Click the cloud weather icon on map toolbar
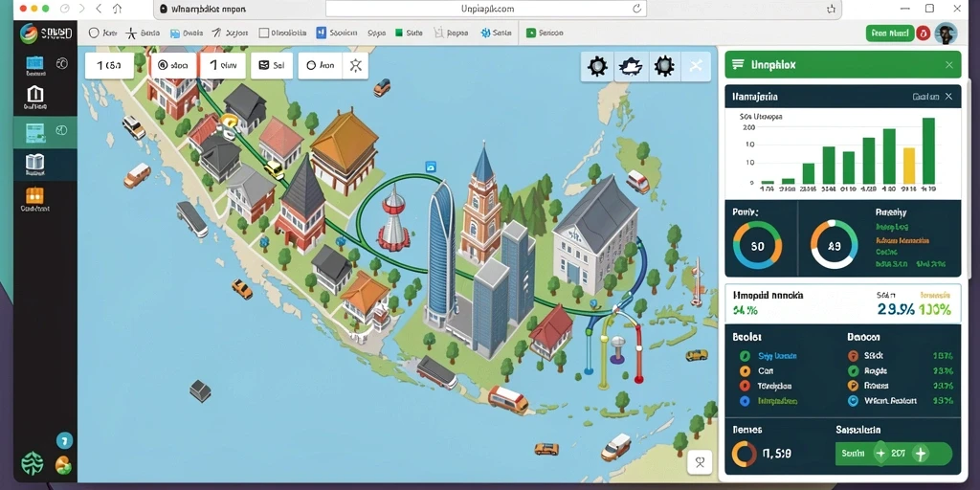Screen dimensions: 980x490 (630, 66)
